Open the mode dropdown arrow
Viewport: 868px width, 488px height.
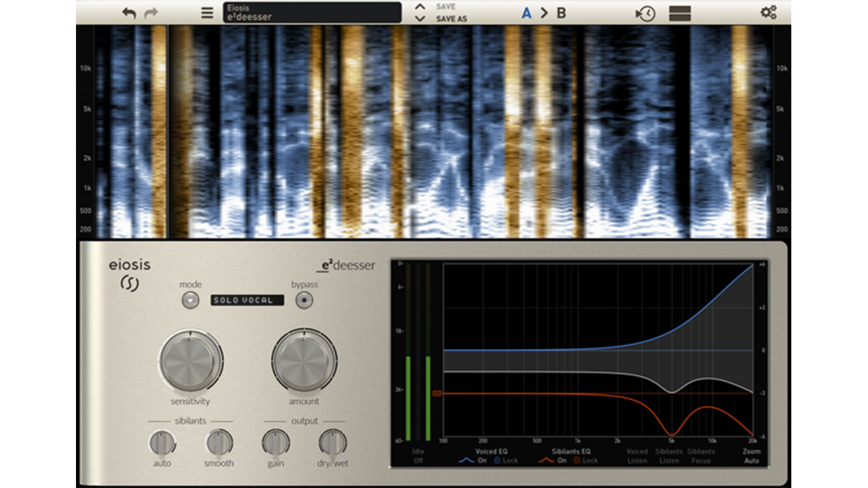tap(190, 300)
